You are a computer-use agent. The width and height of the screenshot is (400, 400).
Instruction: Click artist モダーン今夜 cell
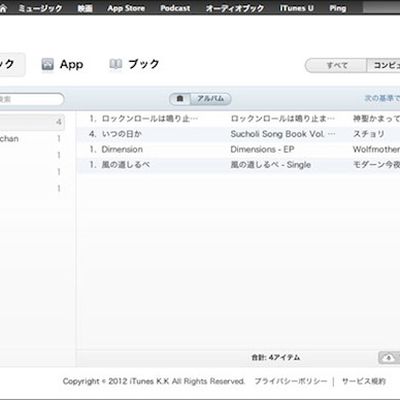click(376, 165)
